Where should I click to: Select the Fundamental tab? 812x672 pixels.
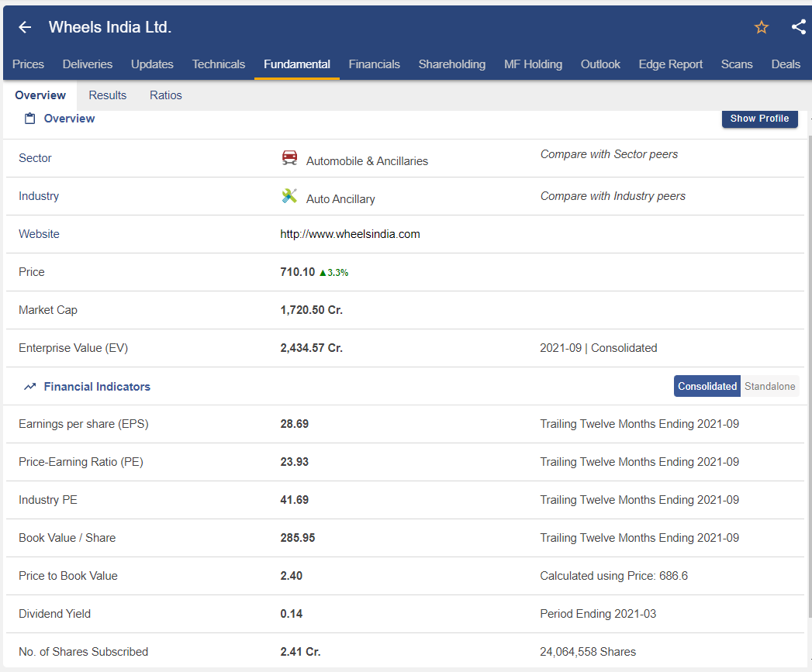point(297,64)
